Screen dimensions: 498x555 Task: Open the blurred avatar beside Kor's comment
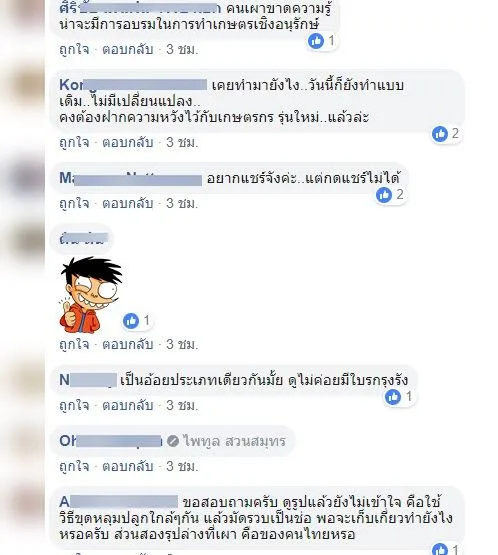click(25, 86)
